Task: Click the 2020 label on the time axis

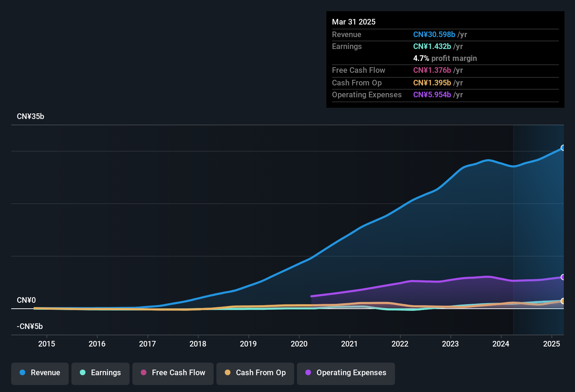Action: (x=299, y=344)
